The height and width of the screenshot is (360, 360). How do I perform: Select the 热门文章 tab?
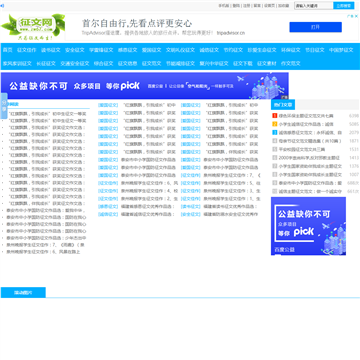click(x=283, y=104)
